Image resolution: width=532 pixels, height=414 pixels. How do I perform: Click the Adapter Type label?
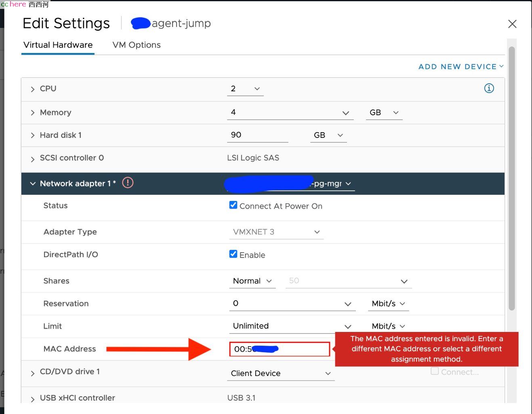coord(70,232)
